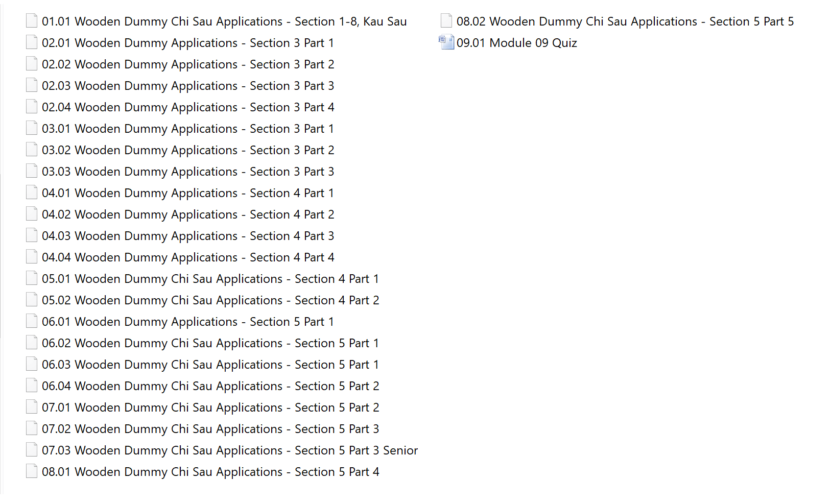Select 07.01 Wooden Dummy Chi Sau Applications name
Viewport: 831px width, 504px height.
[x=210, y=407]
